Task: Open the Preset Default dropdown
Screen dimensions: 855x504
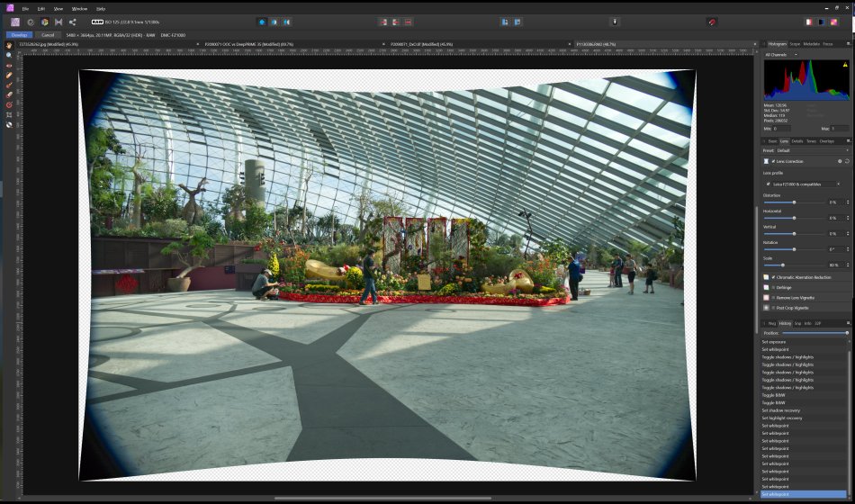Action: (813, 150)
